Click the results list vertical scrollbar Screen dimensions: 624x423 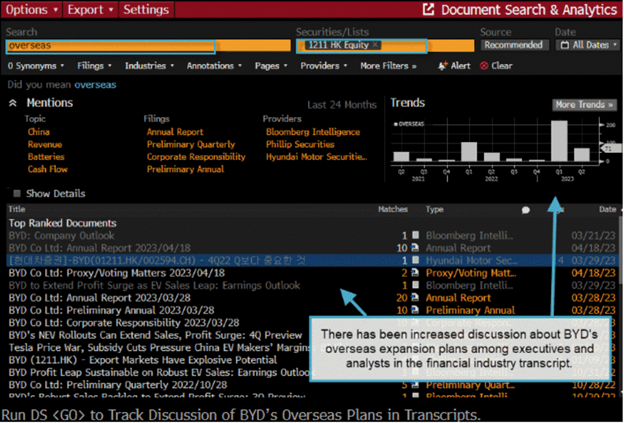point(620,251)
